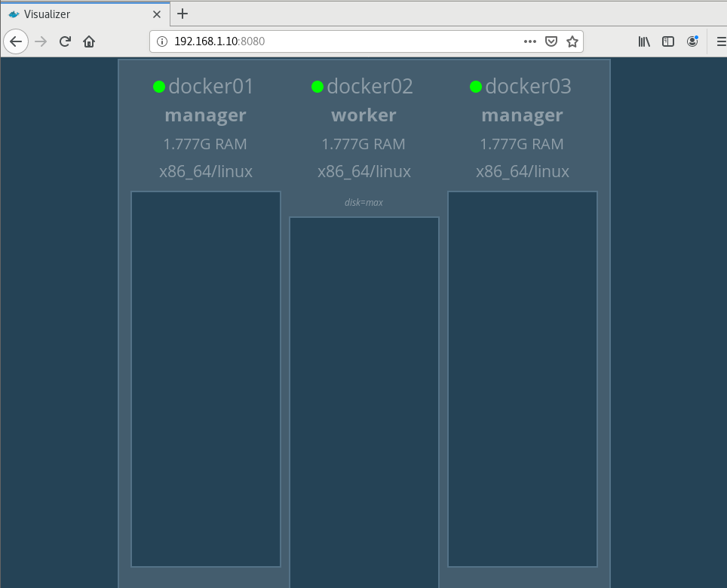Click x86_64/linux under docker01
Image resolution: width=727 pixels, height=588 pixels.
click(206, 172)
